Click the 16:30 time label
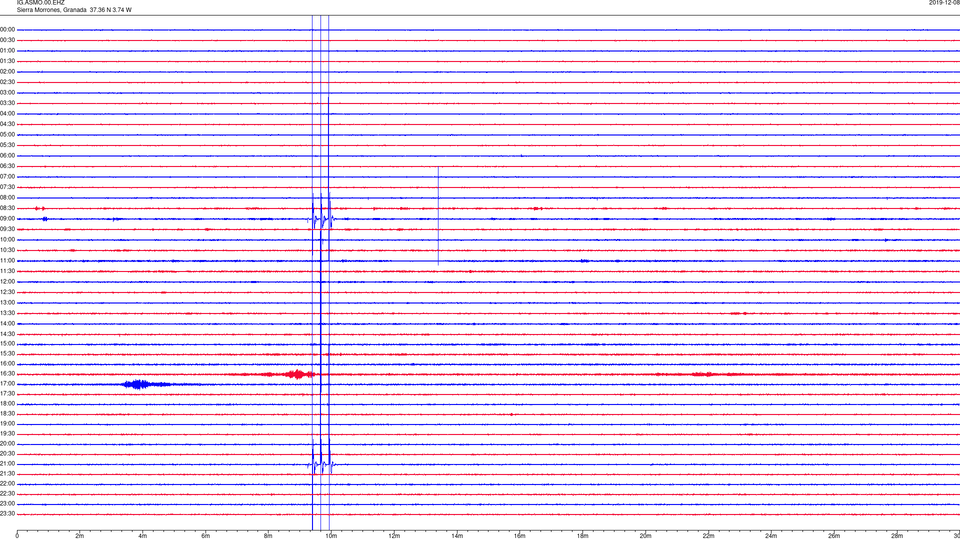 (x=7, y=373)
